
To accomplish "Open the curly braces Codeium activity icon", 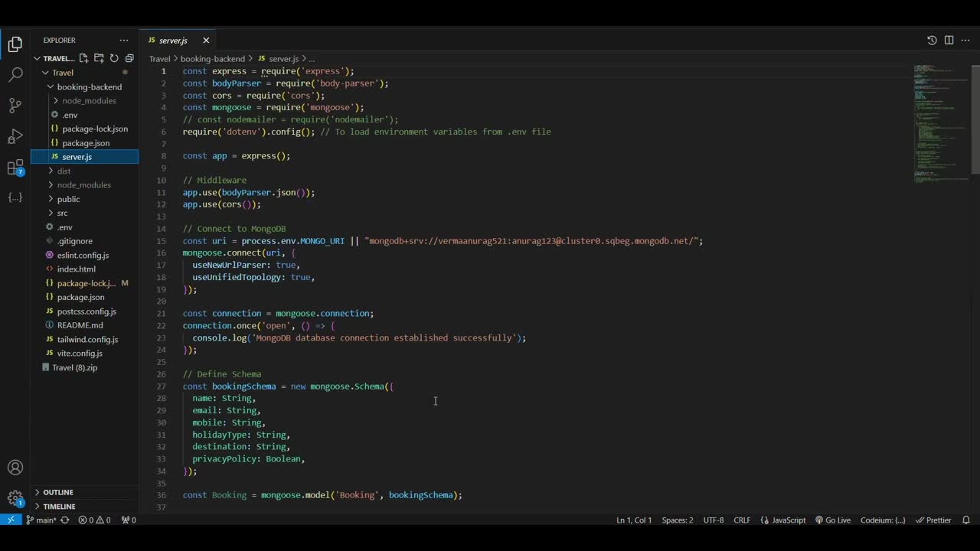I will coord(15,197).
